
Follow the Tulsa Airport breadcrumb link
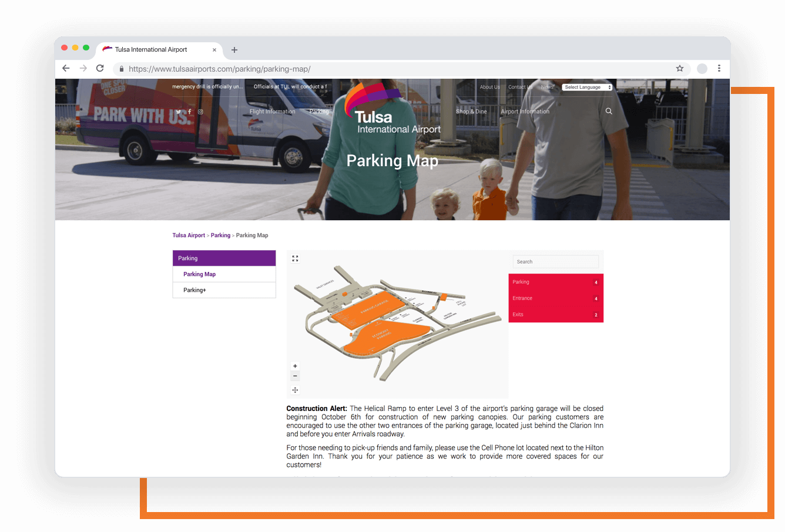coord(189,235)
